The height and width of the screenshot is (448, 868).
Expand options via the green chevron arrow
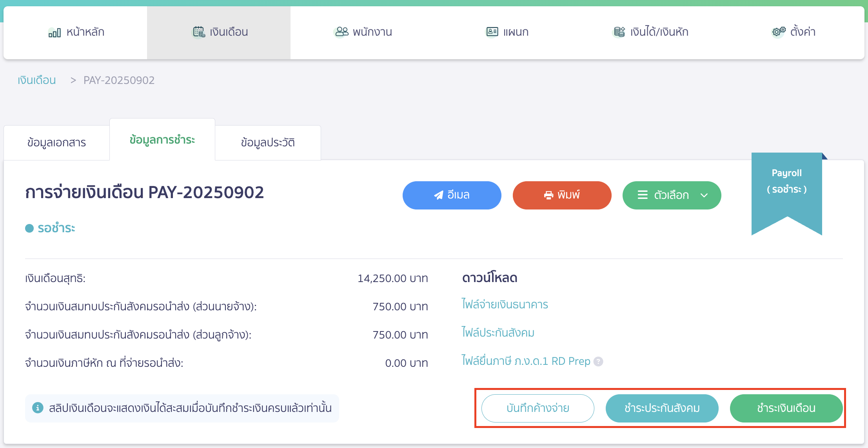tap(704, 195)
